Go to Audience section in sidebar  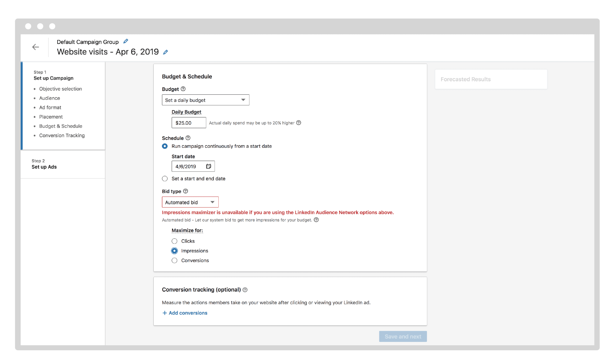tap(49, 98)
